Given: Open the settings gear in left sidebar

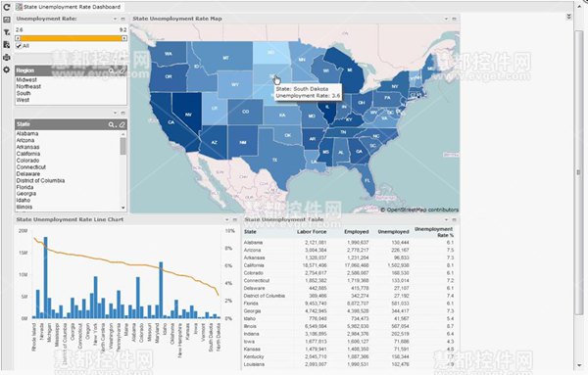Looking at the screenshot, I should 7,70.
